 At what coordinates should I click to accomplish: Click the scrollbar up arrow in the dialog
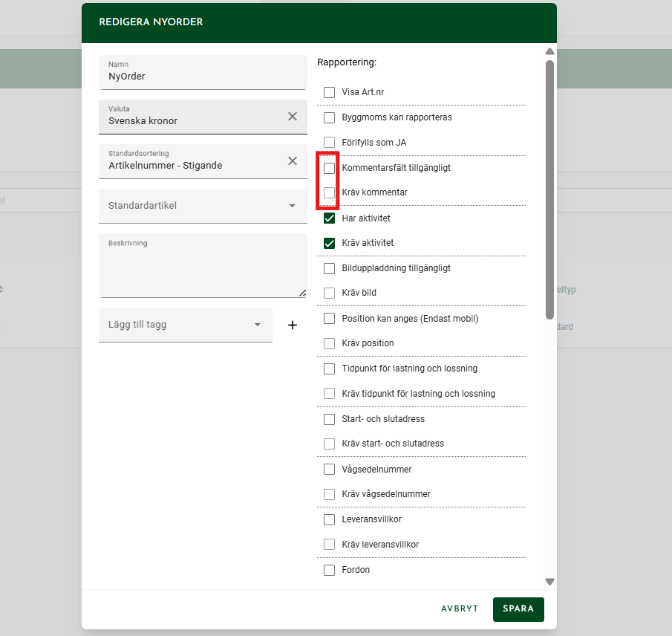549,51
